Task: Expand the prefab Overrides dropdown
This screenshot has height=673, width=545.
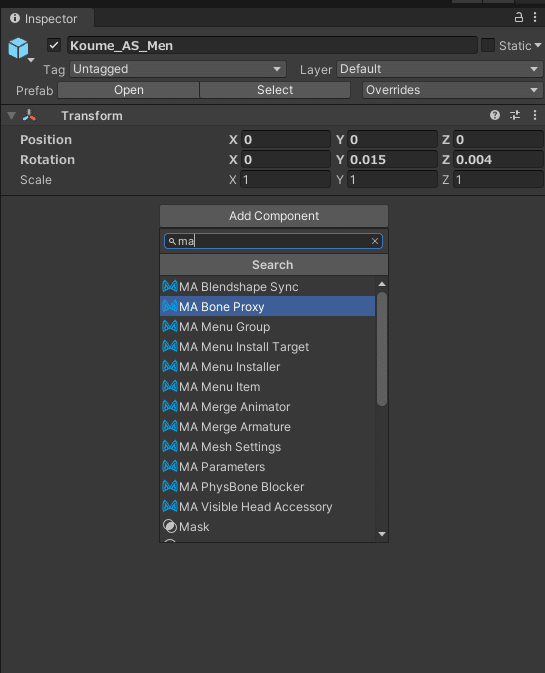Action: tap(452, 90)
